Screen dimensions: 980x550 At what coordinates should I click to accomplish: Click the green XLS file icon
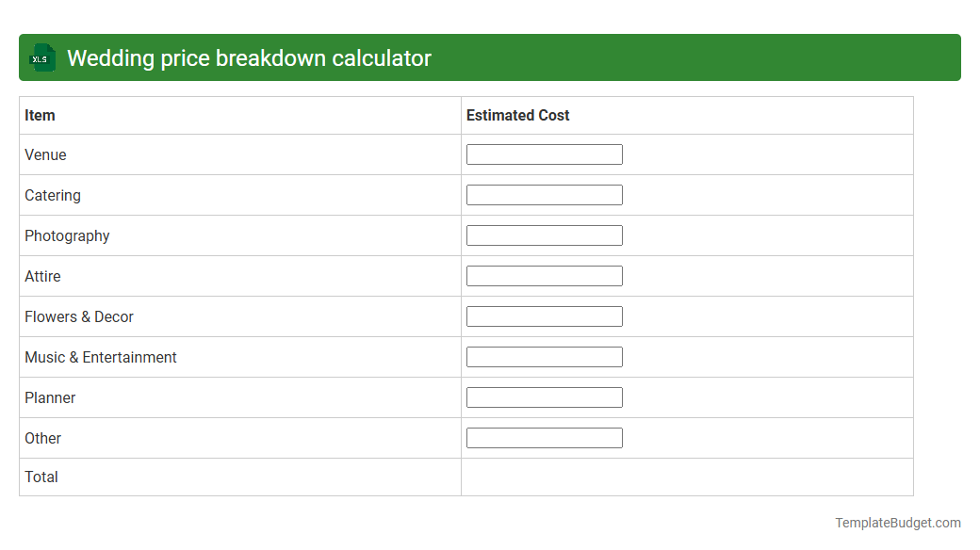(41, 57)
